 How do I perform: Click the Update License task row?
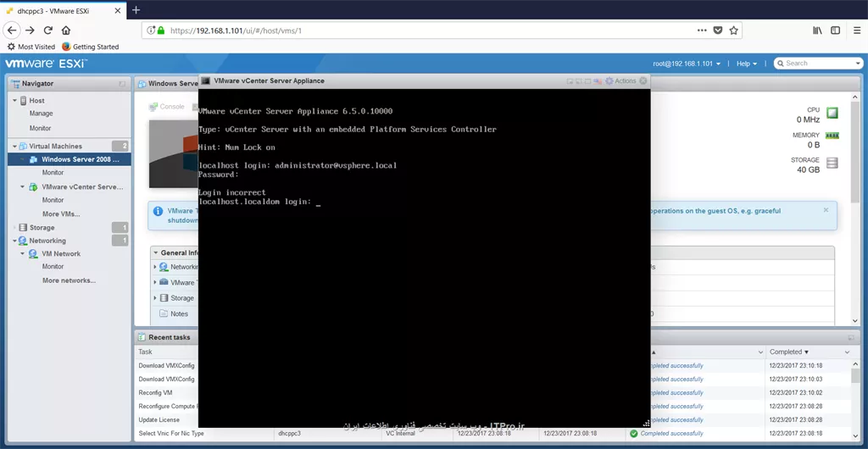coord(159,419)
